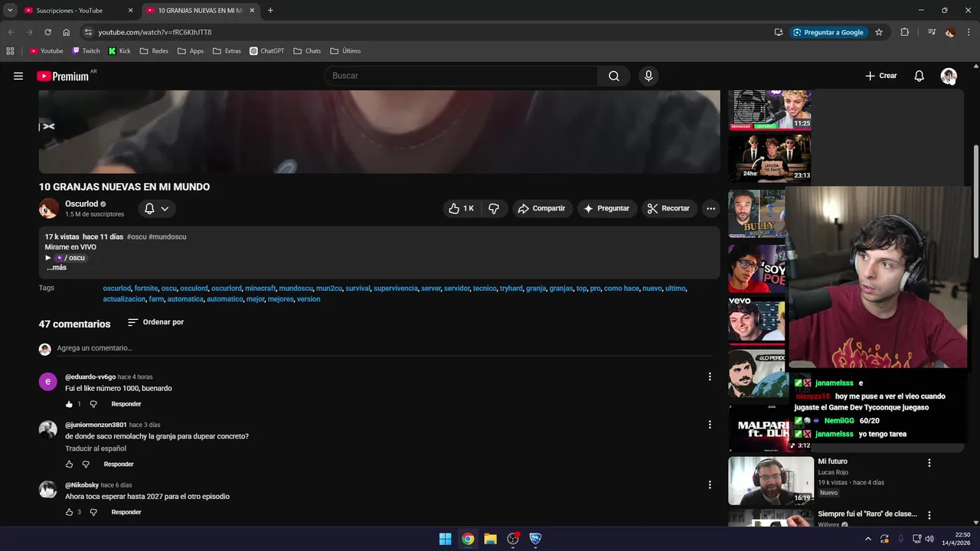980x551 pixels.
Task: Like juniormonzon3801's comment
Action: (70, 465)
